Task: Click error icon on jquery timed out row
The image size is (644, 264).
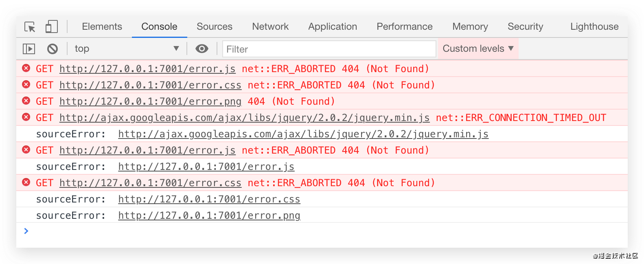Action: pyautogui.click(x=26, y=117)
